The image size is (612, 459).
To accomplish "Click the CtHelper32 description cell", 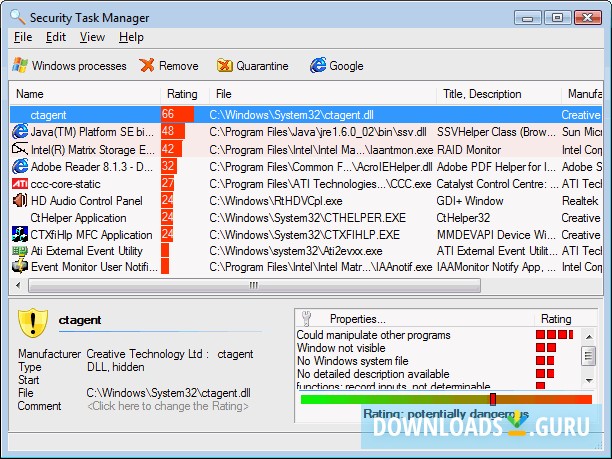I will coord(463,217).
